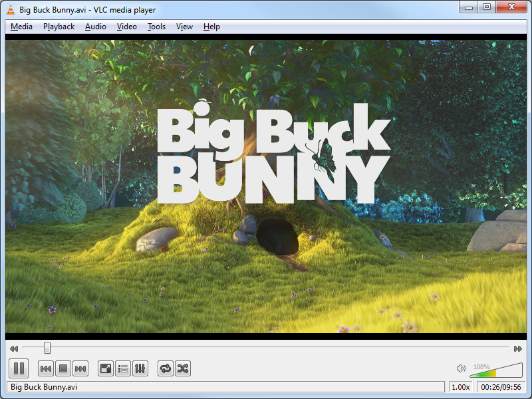The image size is (532, 399).
Task: Click the 1.00x playback speed indicator
Action: coord(461,387)
